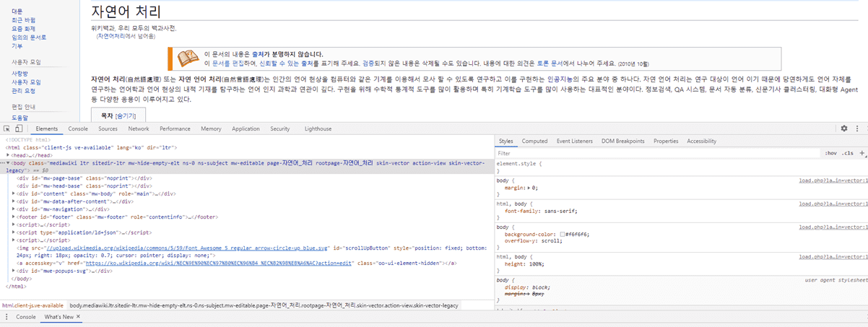Screen dimensions: 868x327
Task: Open the 토론 문서 link in notice
Action: [x=549, y=63]
